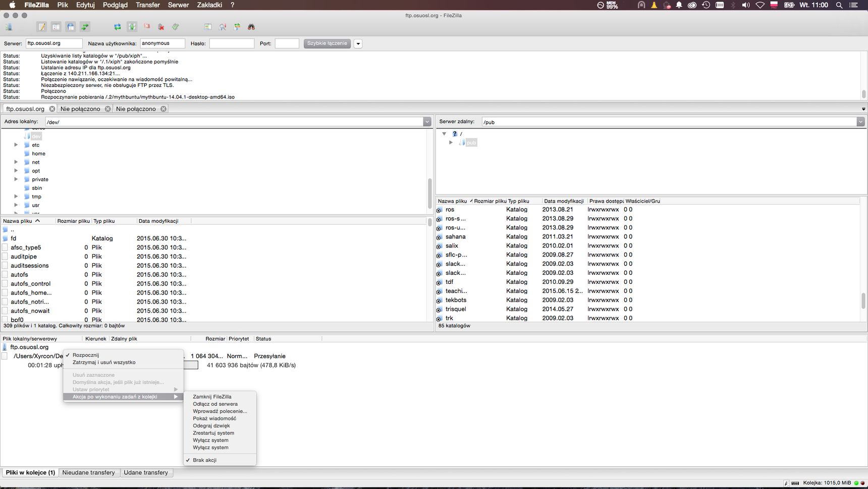
Task: Cancel current operation toolbar icon
Action: 147,27
